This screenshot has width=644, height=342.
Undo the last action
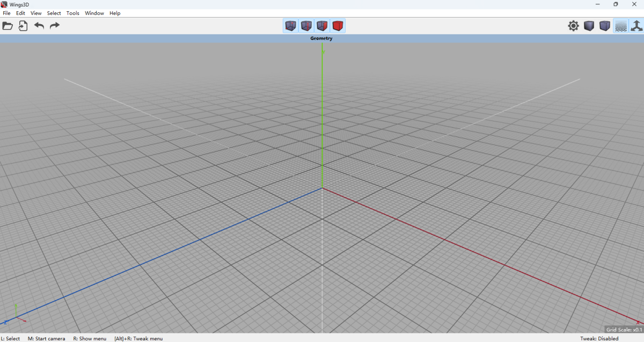point(39,26)
